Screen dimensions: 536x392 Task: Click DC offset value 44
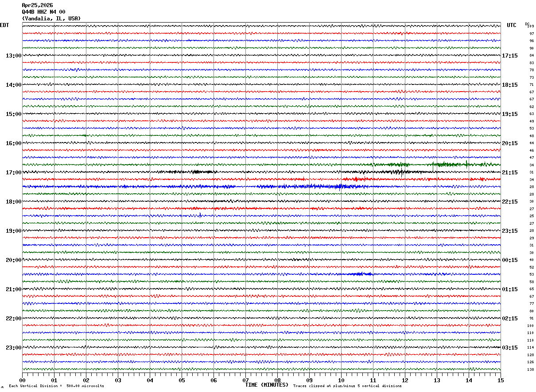(x=532, y=143)
